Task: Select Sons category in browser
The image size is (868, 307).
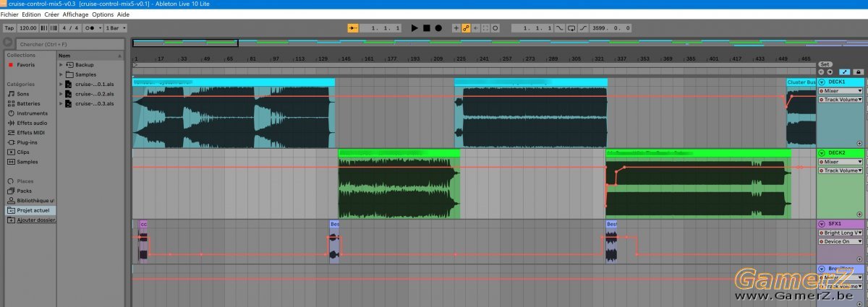Action: point(23,93)
